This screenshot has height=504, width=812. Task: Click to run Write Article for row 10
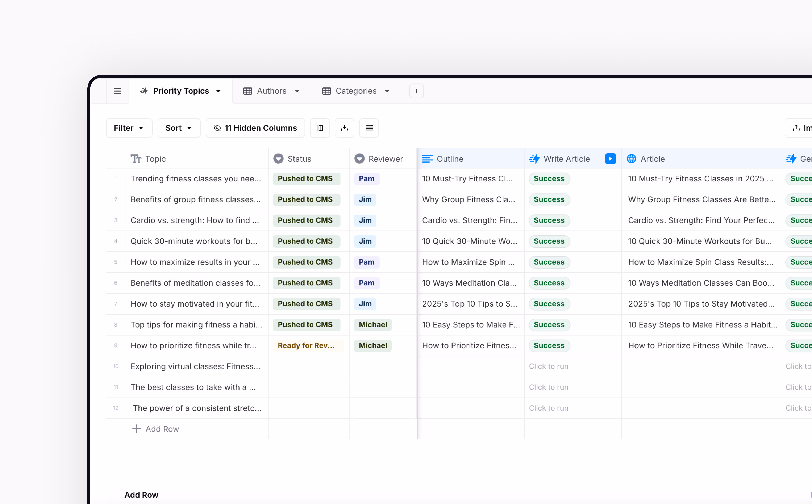[549, 366]
